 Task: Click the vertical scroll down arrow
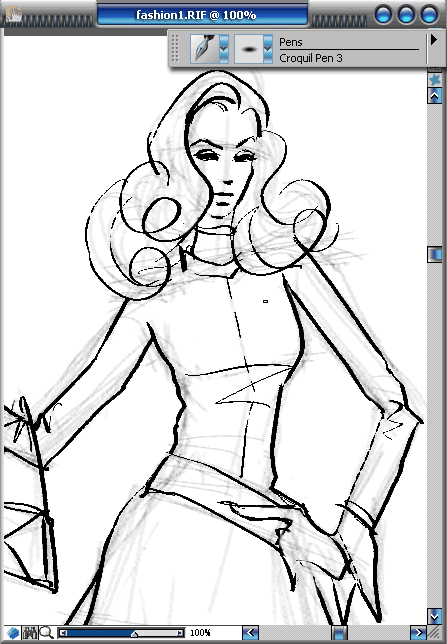coord(435,616)
